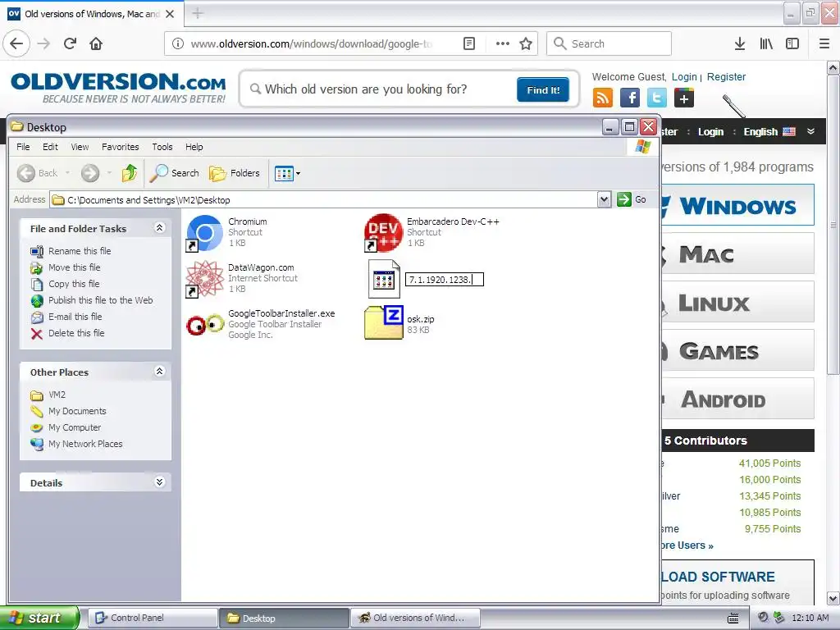
Task: Open VM2 folder in Other Places
Action: pos(57,395)
